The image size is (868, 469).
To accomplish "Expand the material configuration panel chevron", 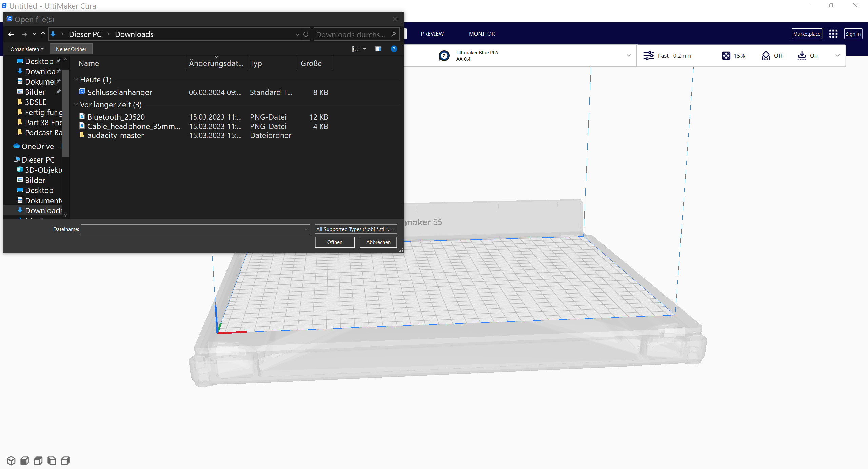I will (629, 56).
